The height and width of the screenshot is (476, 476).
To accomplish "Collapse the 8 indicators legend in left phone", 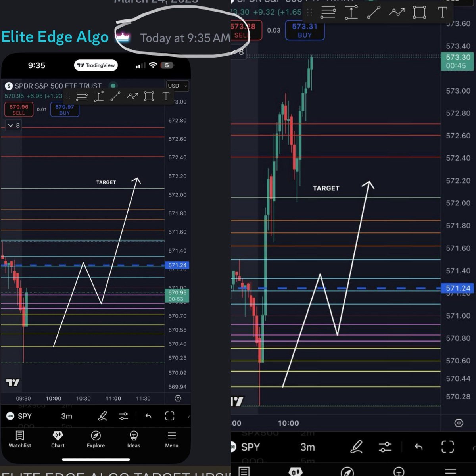I will 14,125.
